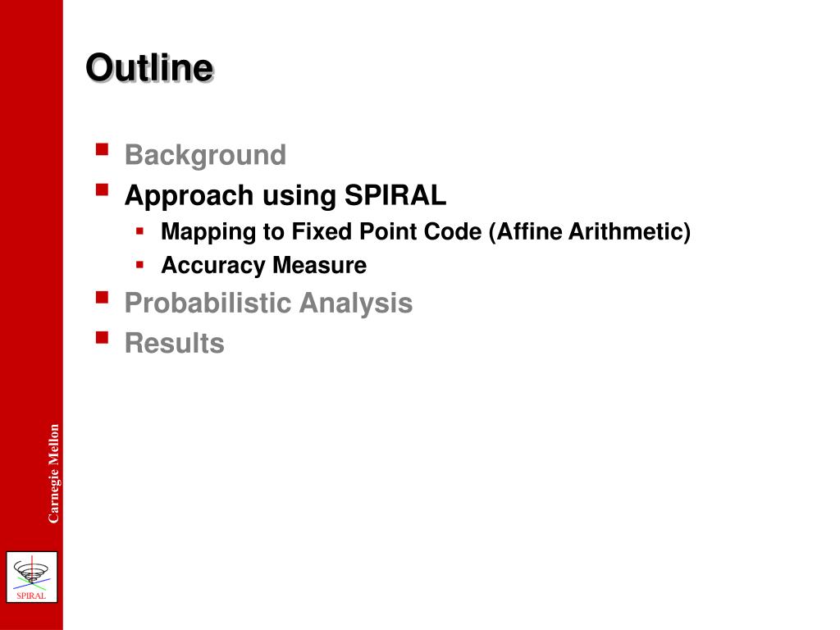Viewport: 840px width, 630px height.
Task: Select the Approach using SPIRAL heading
Action: pyautogui.click(x=285, y=195)
